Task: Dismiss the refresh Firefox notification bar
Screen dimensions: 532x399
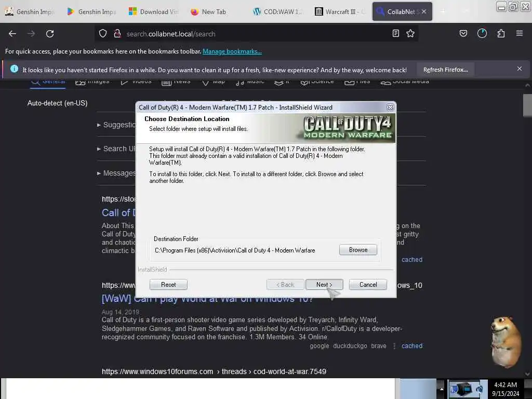Action: click(x=520, y=69)
